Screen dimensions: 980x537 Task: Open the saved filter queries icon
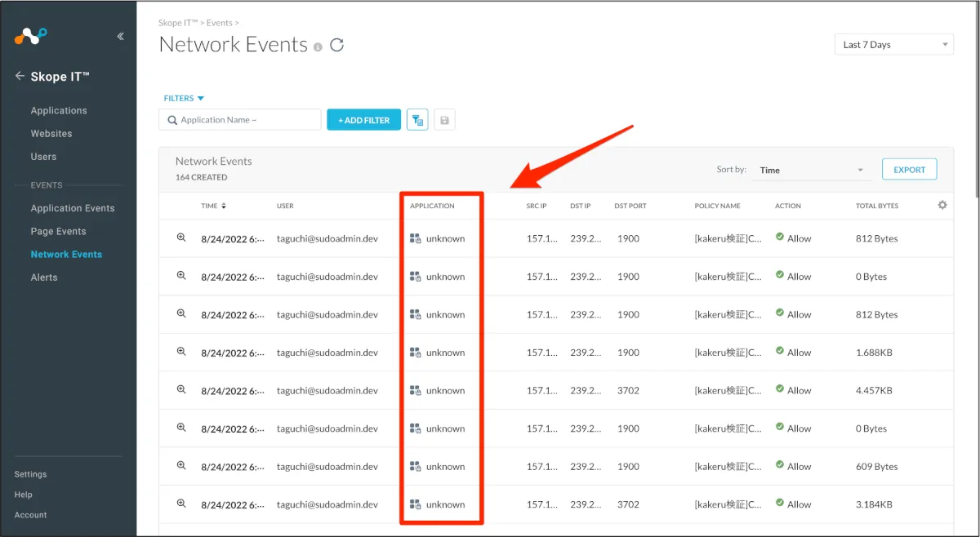coord(417,120)
